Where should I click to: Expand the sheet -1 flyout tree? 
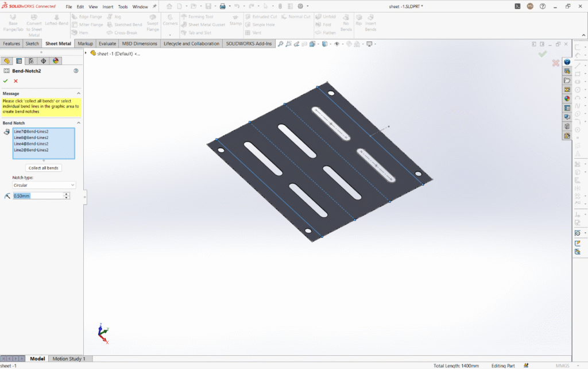(86, 53)
